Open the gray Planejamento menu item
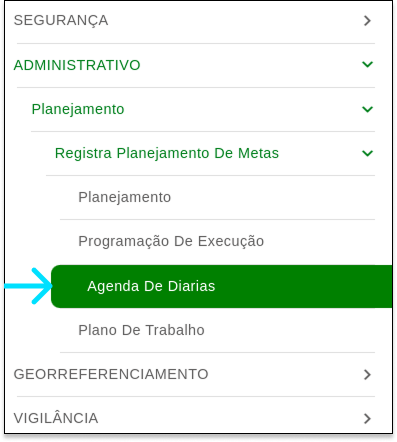The height and width of the screenshot is (442, 397). tap(125, 197)
